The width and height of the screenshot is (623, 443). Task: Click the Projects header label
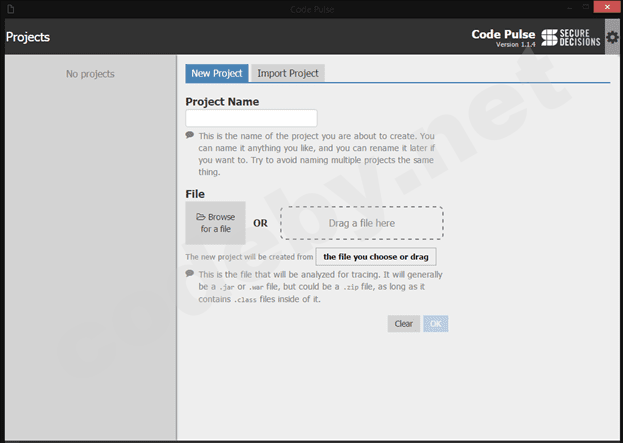point(28,37)
